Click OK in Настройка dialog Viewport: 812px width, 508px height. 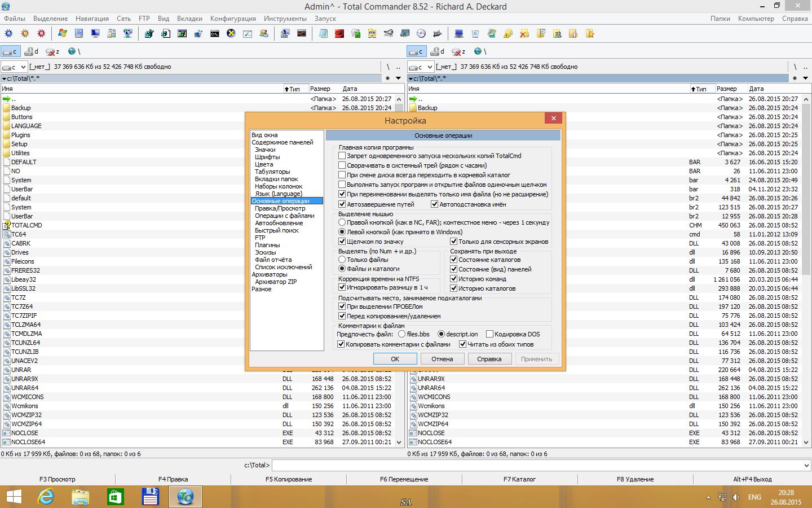[395, 359]
